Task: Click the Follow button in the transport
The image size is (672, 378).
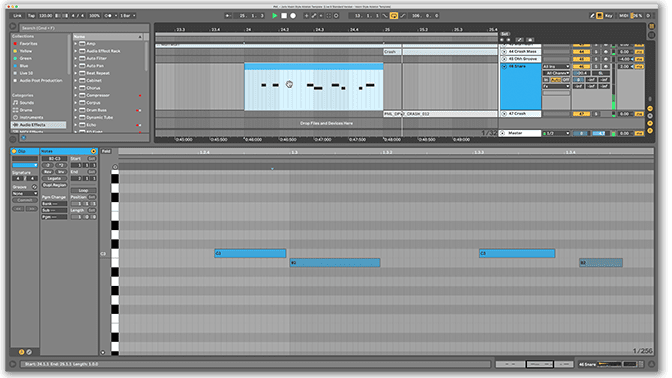Action: pos(227,15)
